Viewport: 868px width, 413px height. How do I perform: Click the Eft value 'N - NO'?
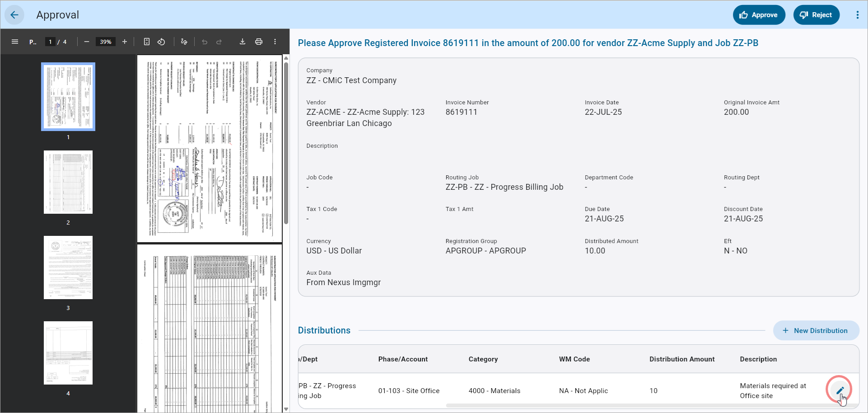(735, 251)
